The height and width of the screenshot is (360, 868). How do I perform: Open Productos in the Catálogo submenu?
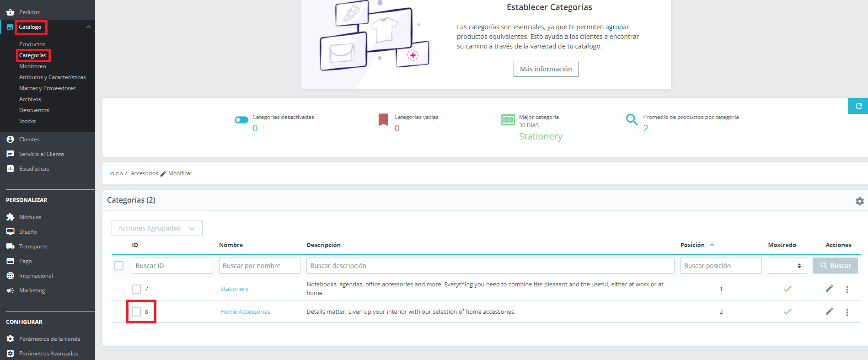32,44
